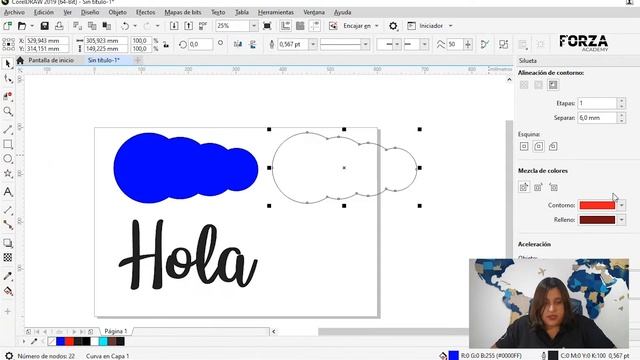The image size is (640, 360).
Task: Select the Parallel dimension line tool
Action: pos(8,210)
